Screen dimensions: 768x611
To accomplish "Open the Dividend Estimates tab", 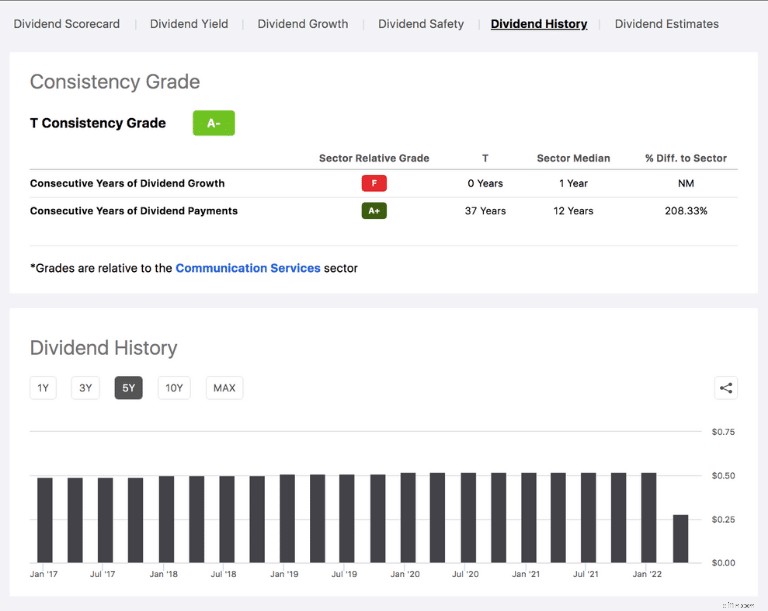I will pos(667,24).
